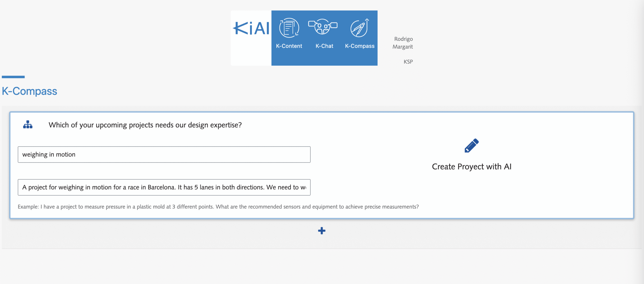Image resolution: width=644 pixels, height=284 pixels.
Task: Click Create Proyect with AI
Action: 472,166
